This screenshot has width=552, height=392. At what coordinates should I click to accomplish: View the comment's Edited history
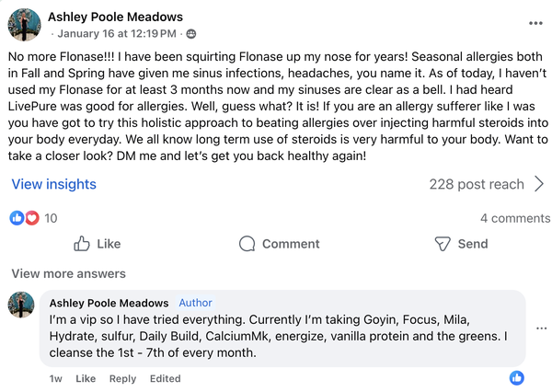(x=166, y=378)
